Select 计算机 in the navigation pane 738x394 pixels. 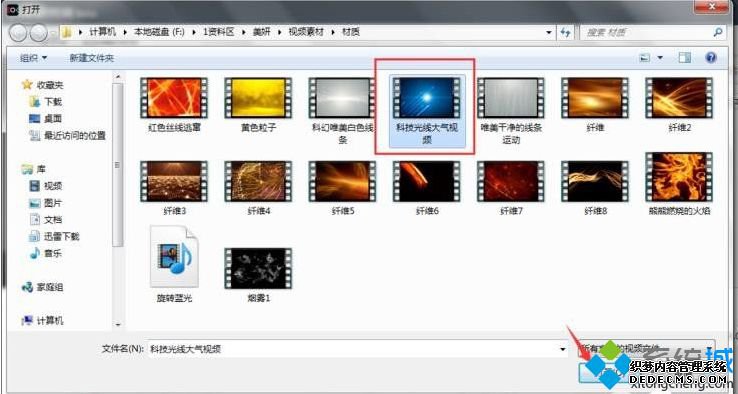click(x=42, y=321)
